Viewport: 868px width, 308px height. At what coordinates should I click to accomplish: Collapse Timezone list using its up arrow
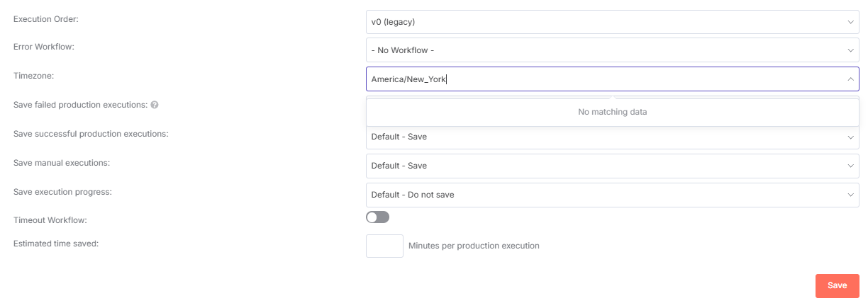(850, 79)
